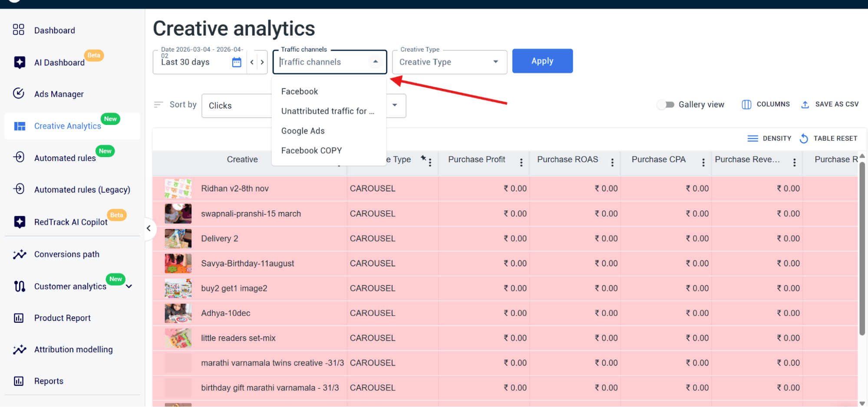Open Attribution modelling page
868x407 pixels.
tap(73, 350)
